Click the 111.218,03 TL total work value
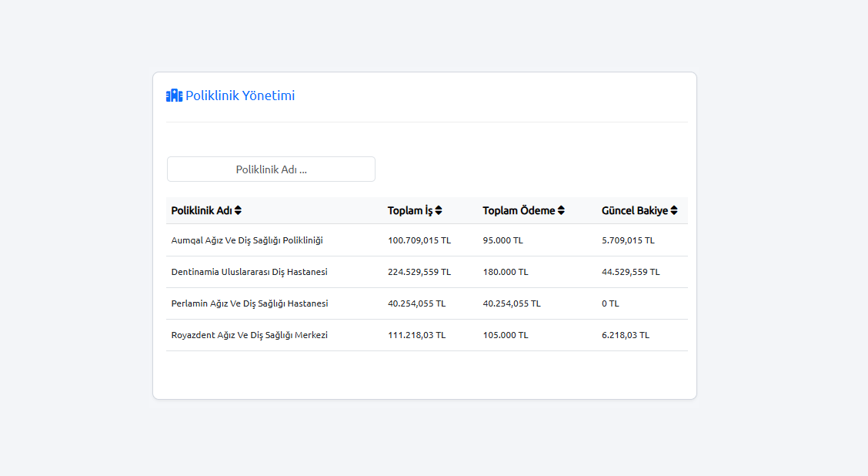 [416, 335]
